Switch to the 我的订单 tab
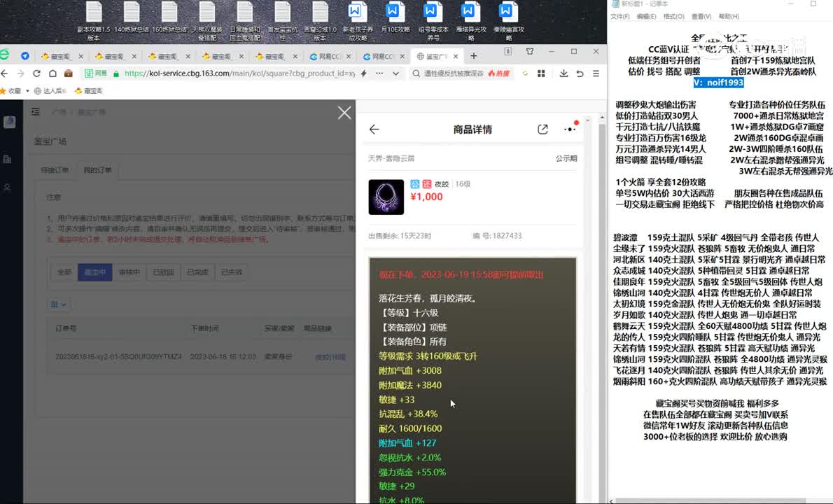This screenshot has height=504, width=833. click(97, 170)
